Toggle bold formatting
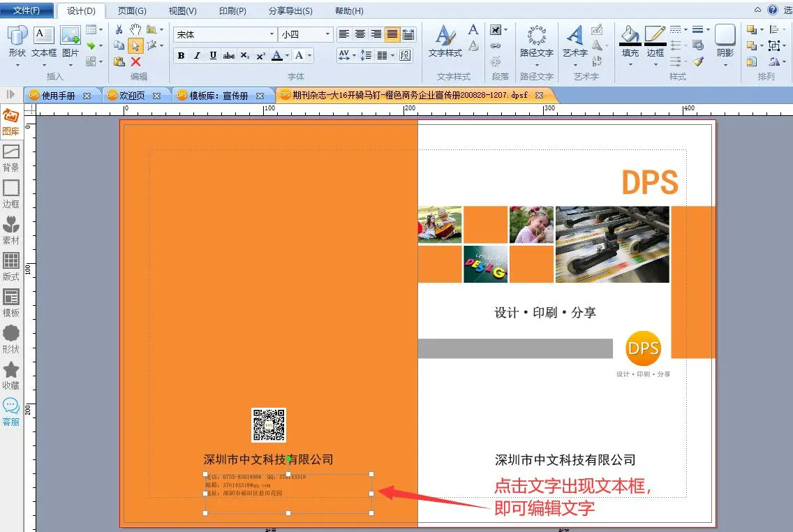The height and width of the screenshot is (532, 793). point(181,56)
